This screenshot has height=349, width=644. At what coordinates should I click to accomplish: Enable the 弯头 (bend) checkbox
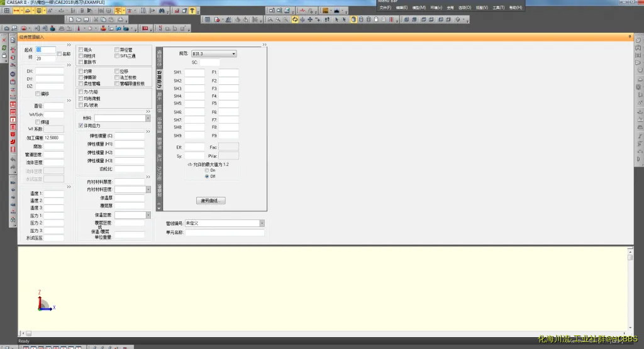[80, 49]
